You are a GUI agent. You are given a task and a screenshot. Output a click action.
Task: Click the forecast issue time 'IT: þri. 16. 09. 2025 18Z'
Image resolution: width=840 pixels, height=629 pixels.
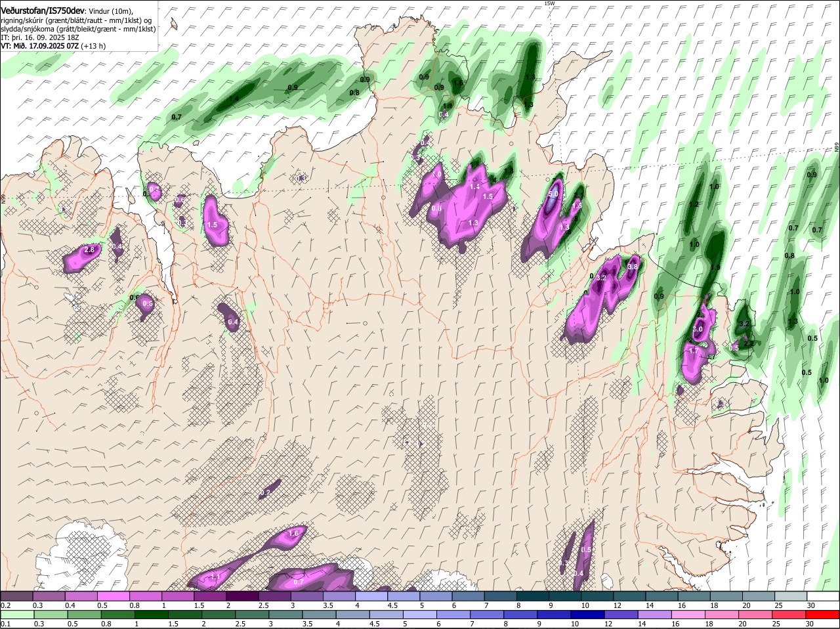pos(40,37)
